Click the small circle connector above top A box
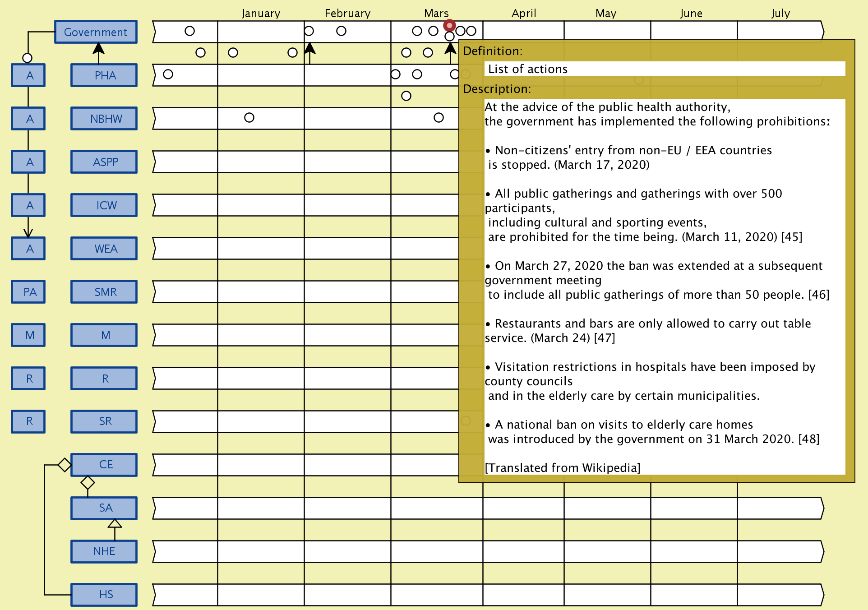This screenshot has width=868, height=610. (x=28, y=58)
